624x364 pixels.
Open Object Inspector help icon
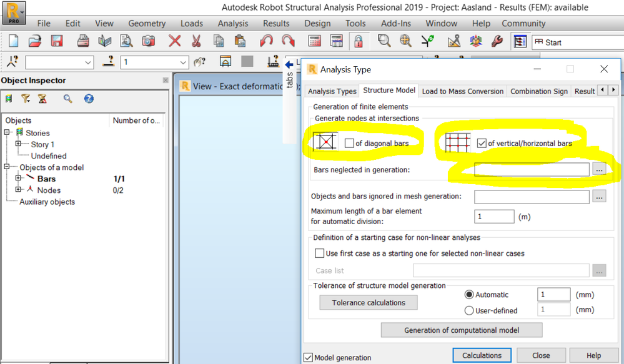click(x=89, y=99)
